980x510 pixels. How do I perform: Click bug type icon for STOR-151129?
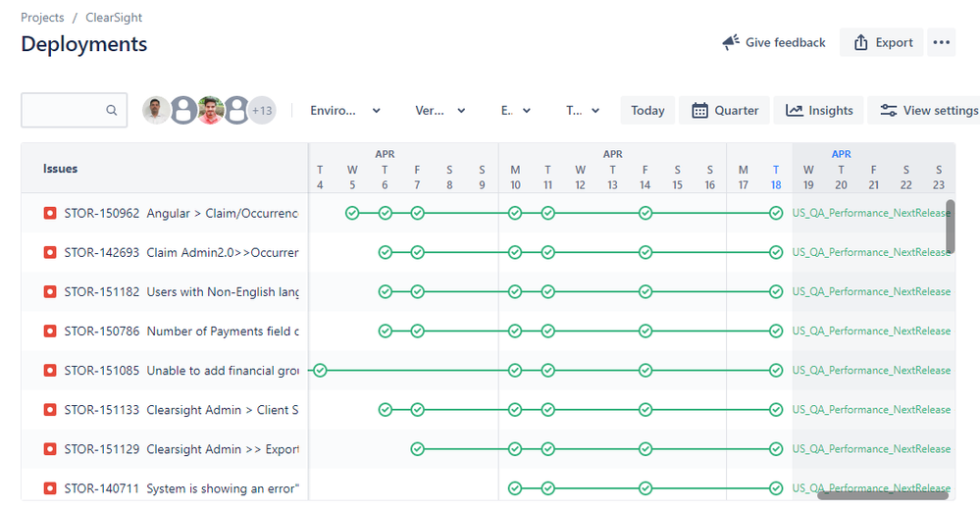[x=50, y=449]
